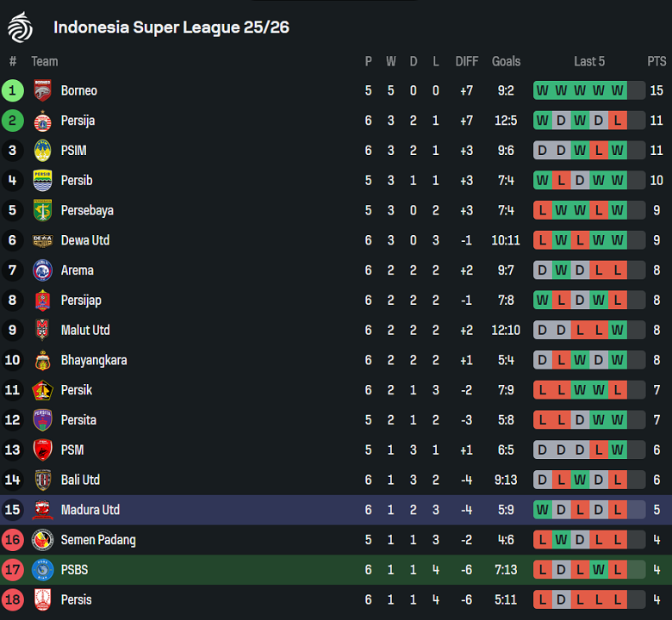This screenshot has width=672, height=620.
Task: Click the Goals column header
Action: (506, 61)
